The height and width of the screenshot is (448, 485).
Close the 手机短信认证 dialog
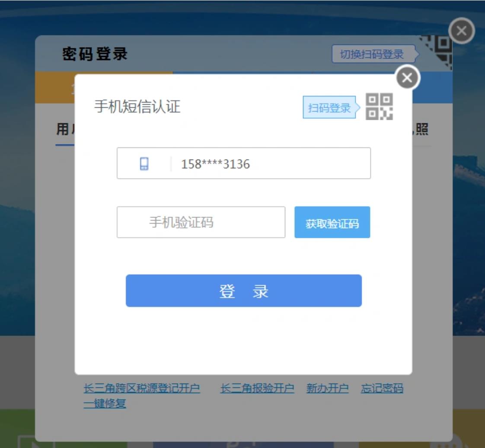[x=407, y=78]
